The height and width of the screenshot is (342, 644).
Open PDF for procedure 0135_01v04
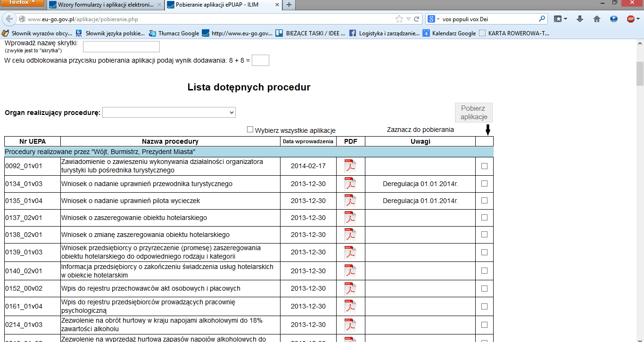pos(350,201)
